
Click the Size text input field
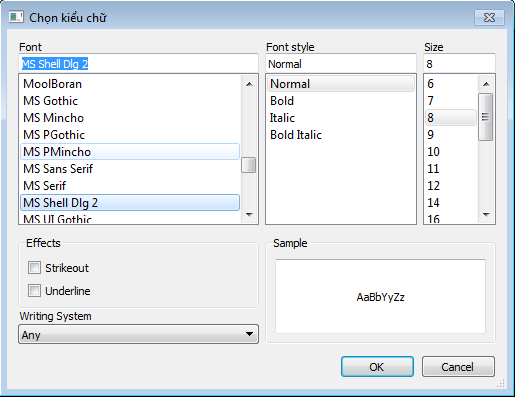[x=459, y=63]
